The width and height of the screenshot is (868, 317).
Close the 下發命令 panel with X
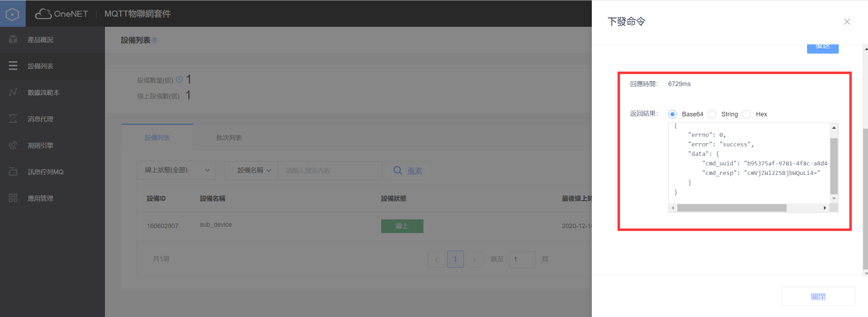pyautogui.click(x=847, y=22)
